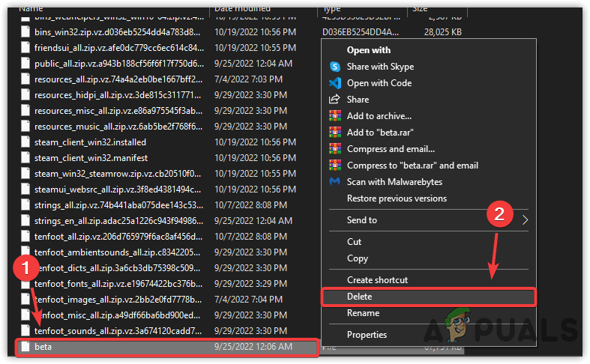Click file icon of steam_client_win32.manifest
Viewport: 590px width, 364px height.
point(25,158)
